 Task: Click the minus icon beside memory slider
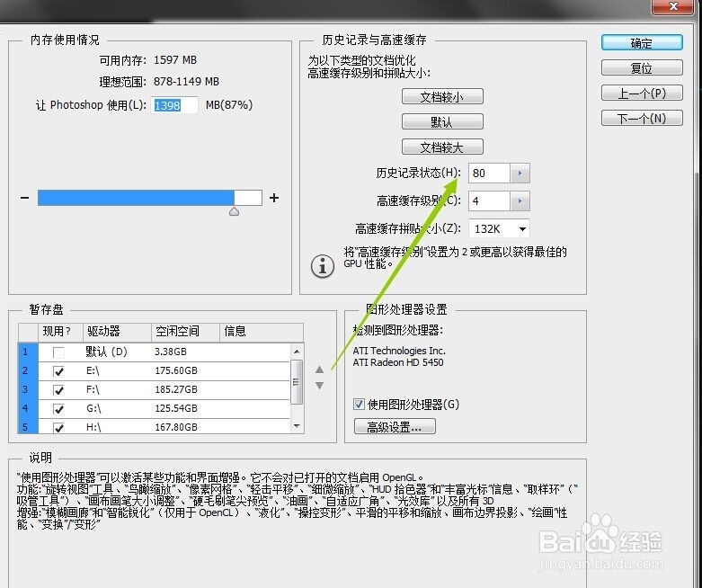[x=24, y=198]
